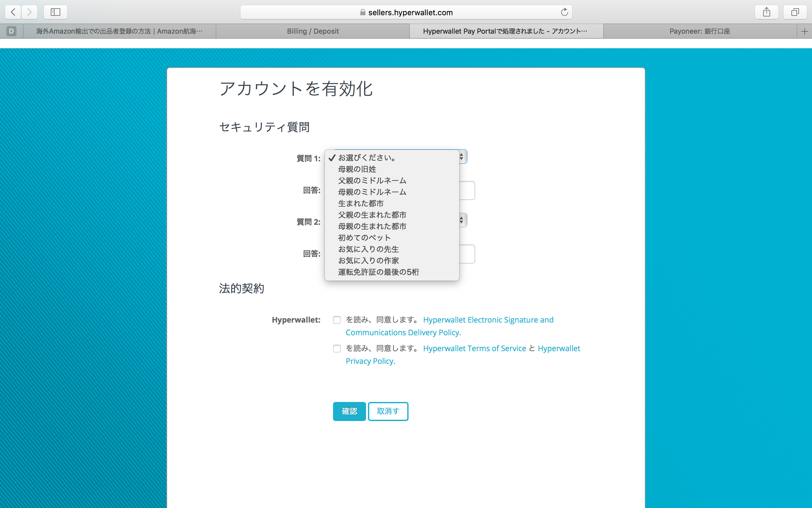The width and height of the screenshot is (812, 508).
Task: Select お選びください。 option
Action: tap(392, 157)
